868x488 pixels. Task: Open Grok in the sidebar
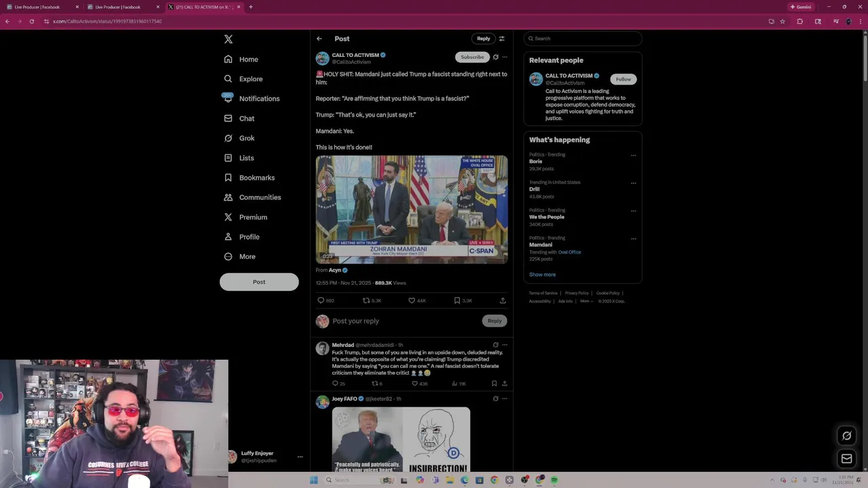tap(239, 138)
